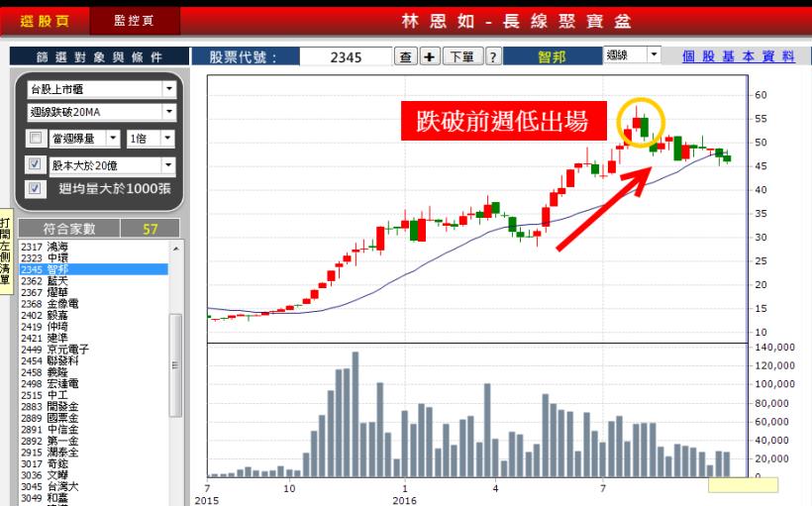Select stock 2345 智邦 in list
The image size is (812, 506).
coord(93,269)
